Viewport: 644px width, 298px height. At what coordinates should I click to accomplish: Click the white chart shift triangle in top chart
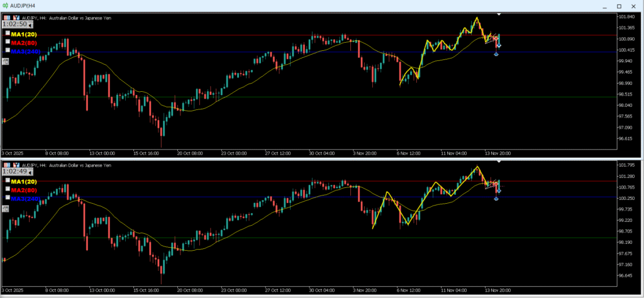(x=499, y=14)
